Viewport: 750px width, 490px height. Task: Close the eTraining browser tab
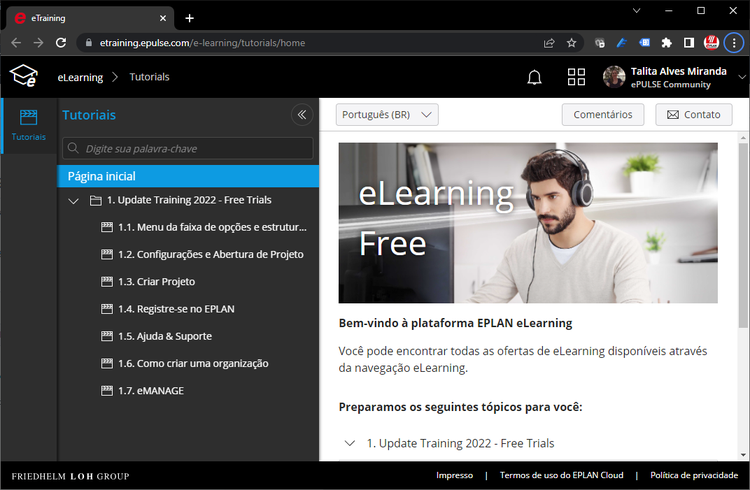click(163, 18)
